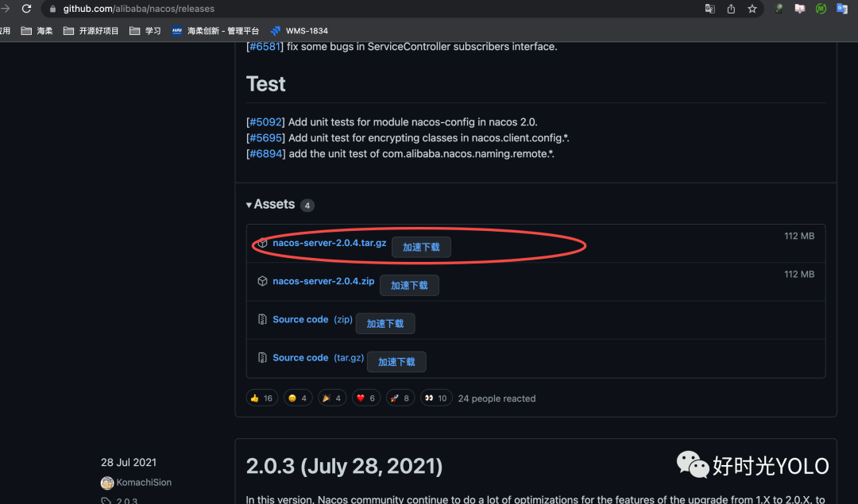Open the 海柔 bookmark folder
The width and height of the screenshot is (858, 504).
coord(37,31)
